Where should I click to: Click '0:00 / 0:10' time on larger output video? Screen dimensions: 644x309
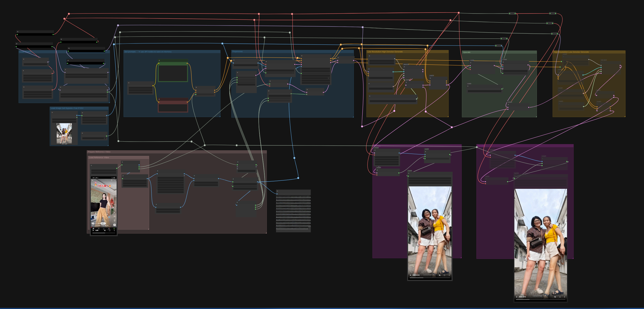click(x=522, y=297)
